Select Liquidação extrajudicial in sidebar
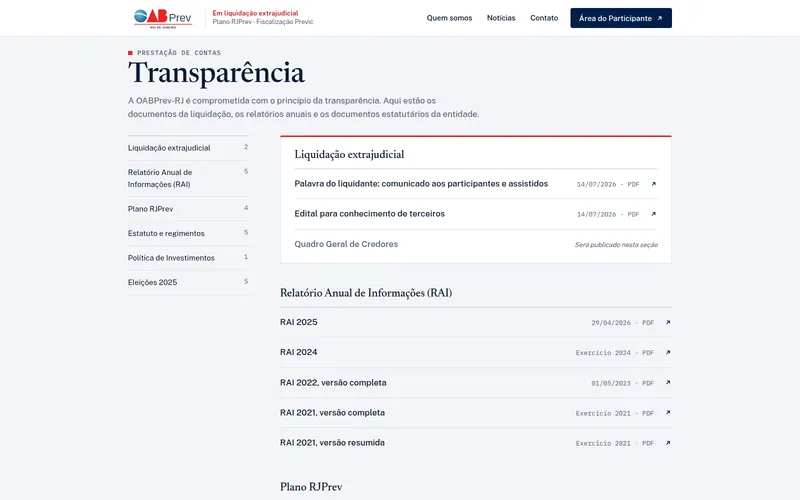 pos(188,148)
